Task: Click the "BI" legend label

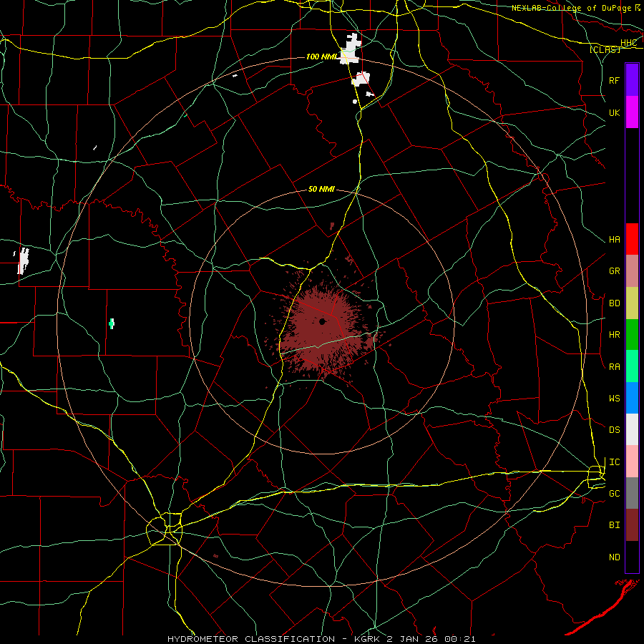Action: pyautogui.click(x=615, y=525)
